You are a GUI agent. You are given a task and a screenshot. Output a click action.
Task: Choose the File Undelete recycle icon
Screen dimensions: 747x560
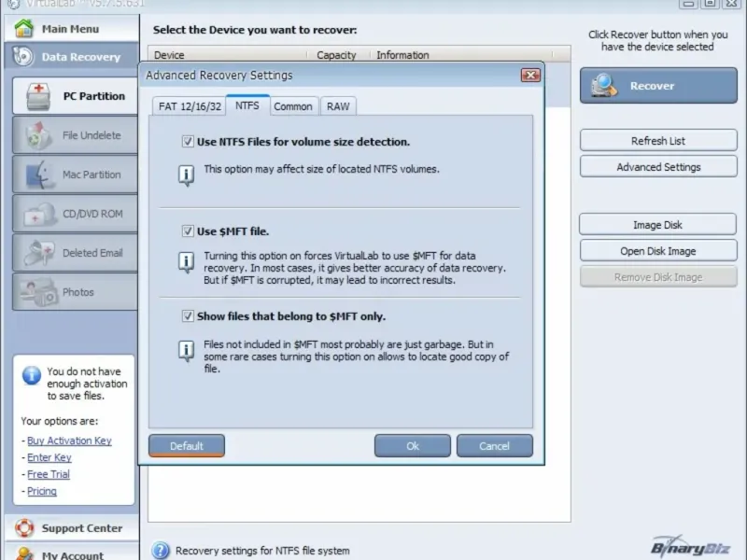tap(38, 135)
